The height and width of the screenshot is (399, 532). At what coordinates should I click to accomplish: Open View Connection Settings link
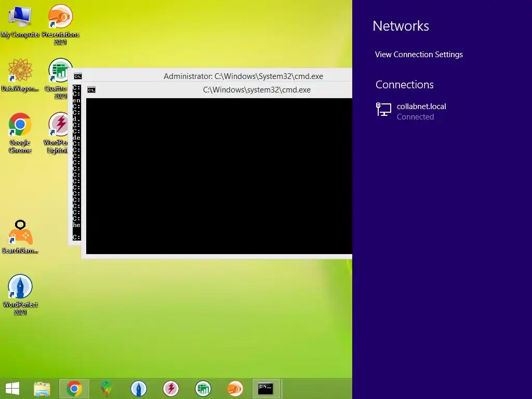coord(419,54)
